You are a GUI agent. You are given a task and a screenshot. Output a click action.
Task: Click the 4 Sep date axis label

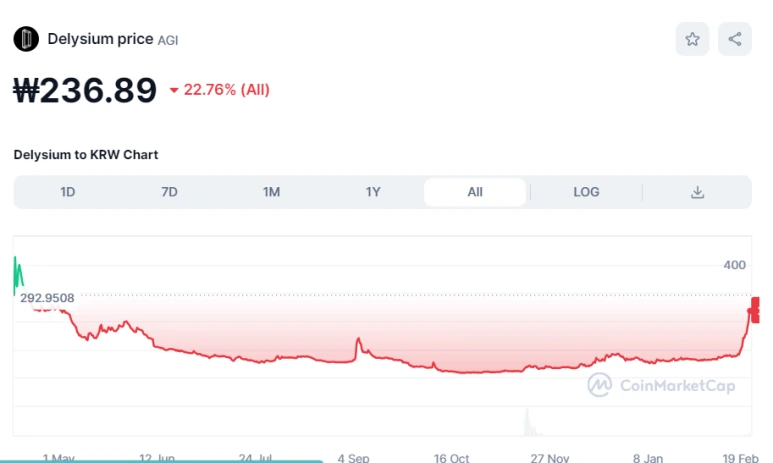[353, 458]
